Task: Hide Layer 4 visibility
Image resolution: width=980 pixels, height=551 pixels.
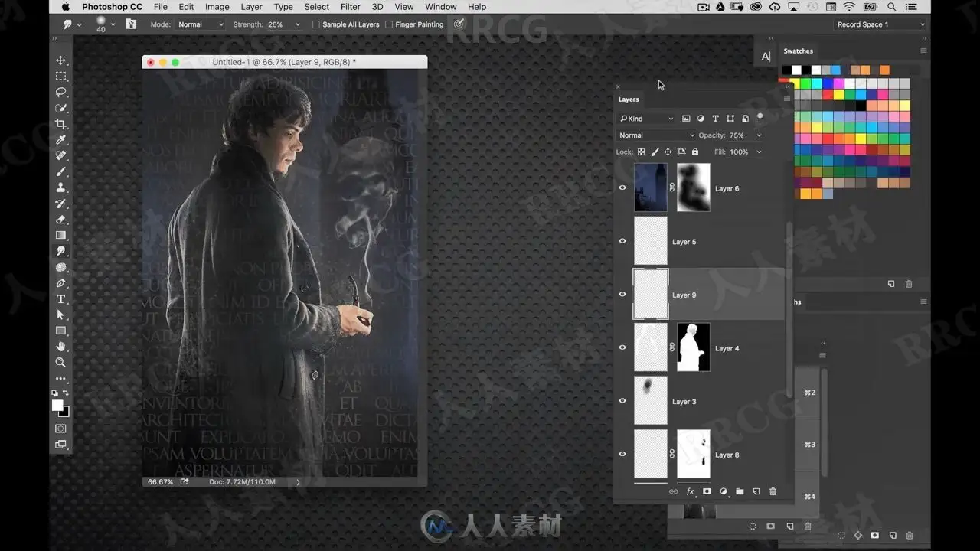Action: coord(622,347)
